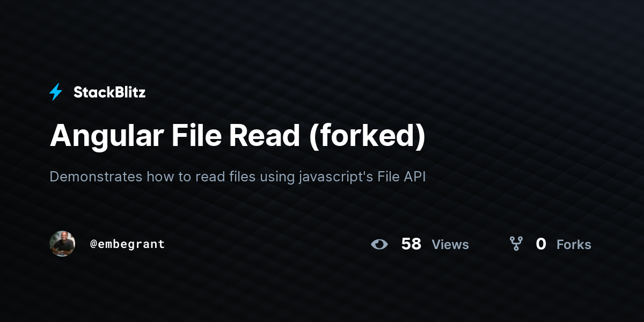This screenshot has width=644, height=322.
Task: Select the "(forked)" text in the title
Action: point(368,137)
